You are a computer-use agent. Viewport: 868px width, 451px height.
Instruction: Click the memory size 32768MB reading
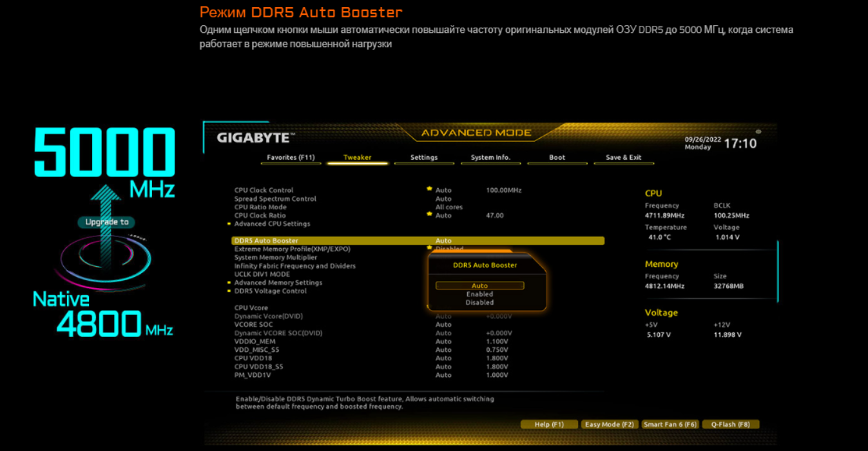click(729, 286)
